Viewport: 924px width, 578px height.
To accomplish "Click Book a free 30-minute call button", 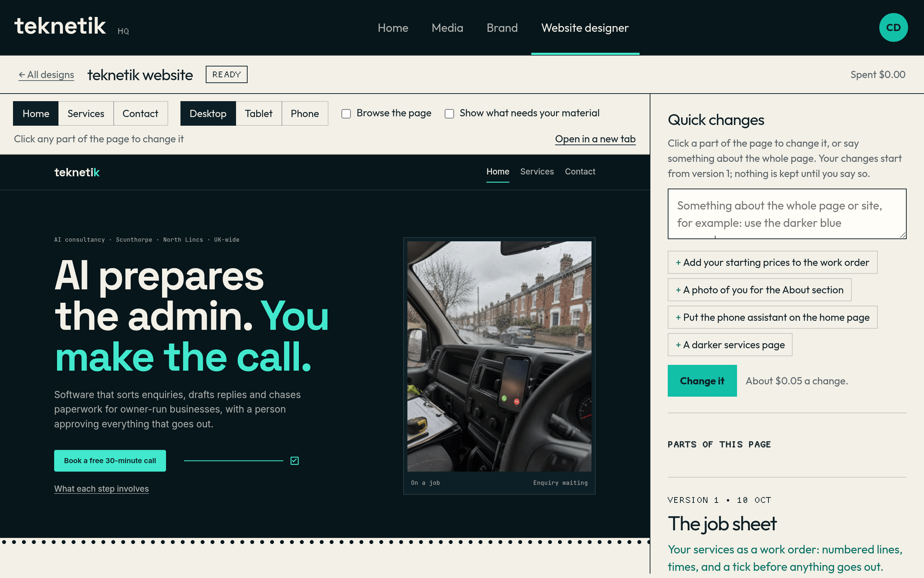I will 110,461.
